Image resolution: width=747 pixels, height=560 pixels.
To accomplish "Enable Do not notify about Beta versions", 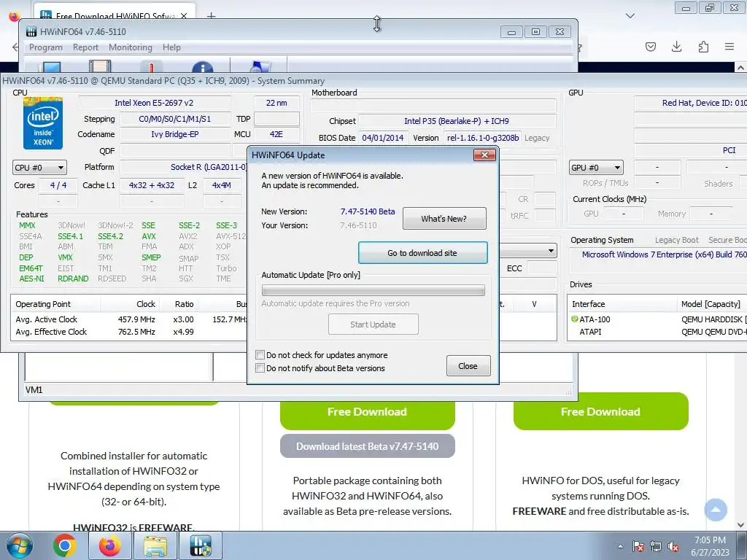I will 260,367.
